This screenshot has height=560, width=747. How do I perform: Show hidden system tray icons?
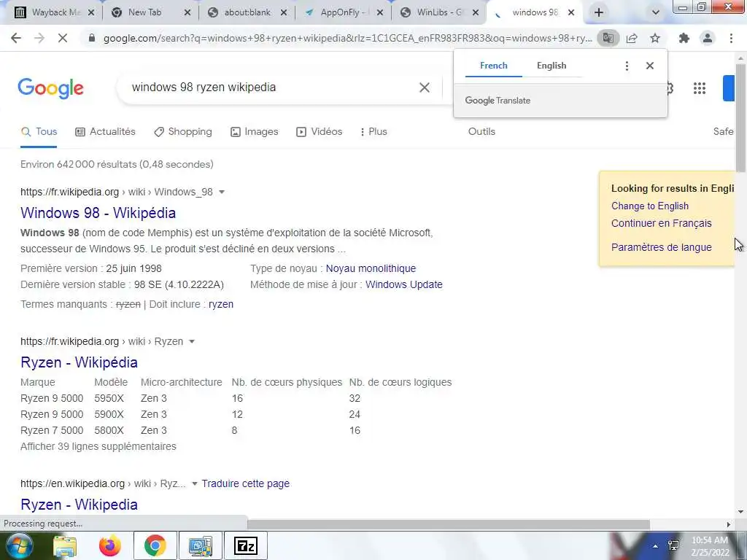(x=656, y=546)
